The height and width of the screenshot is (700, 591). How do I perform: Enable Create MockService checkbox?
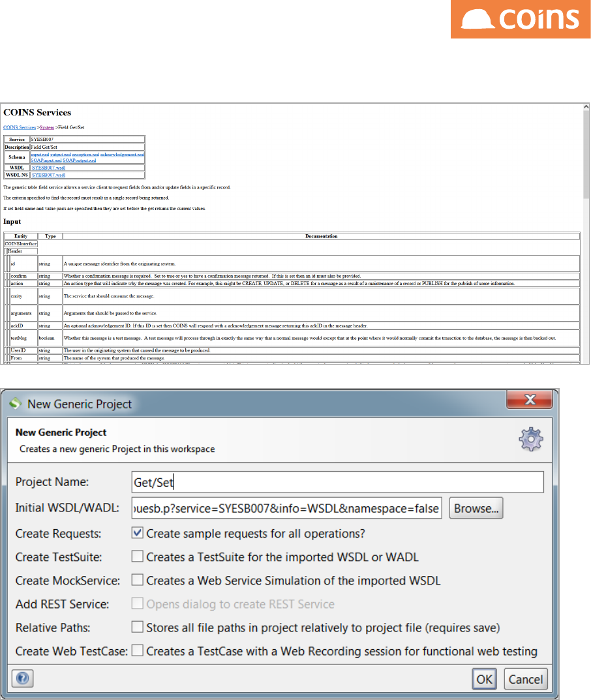[138, 580]
